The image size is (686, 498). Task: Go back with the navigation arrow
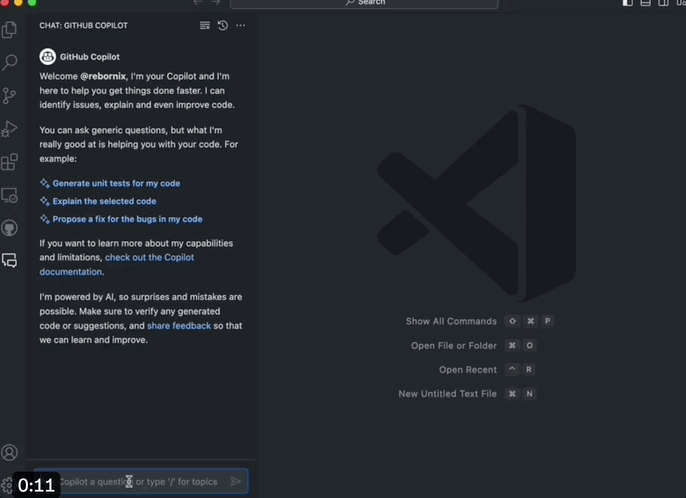[x=198, y=3]
